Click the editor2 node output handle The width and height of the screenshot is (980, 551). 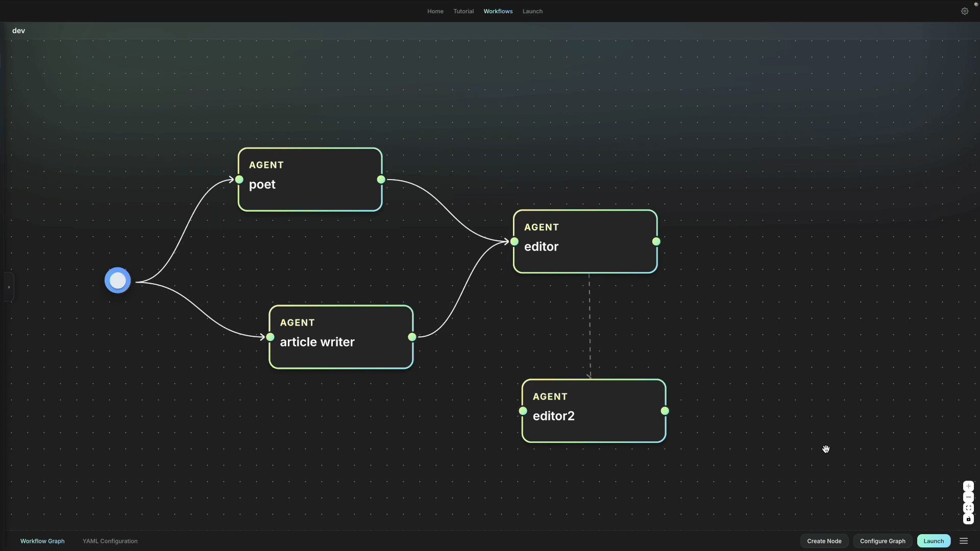coord(665,411)
